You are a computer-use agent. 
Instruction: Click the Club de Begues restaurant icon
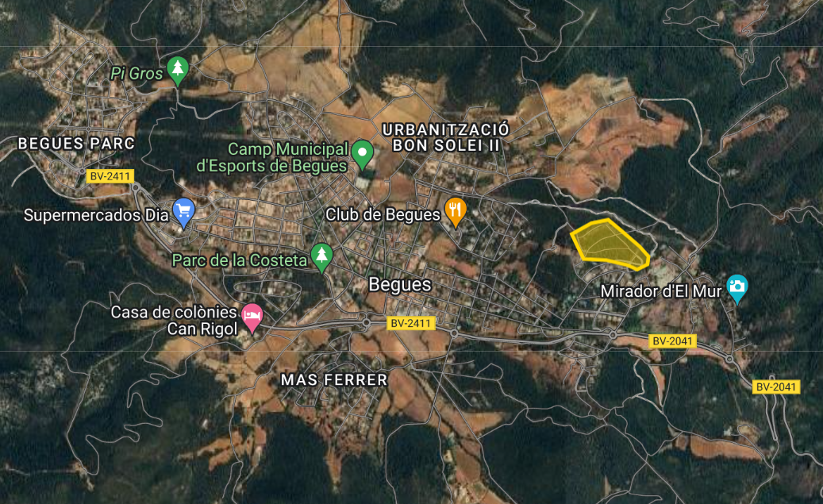click(x=456, y=212)
